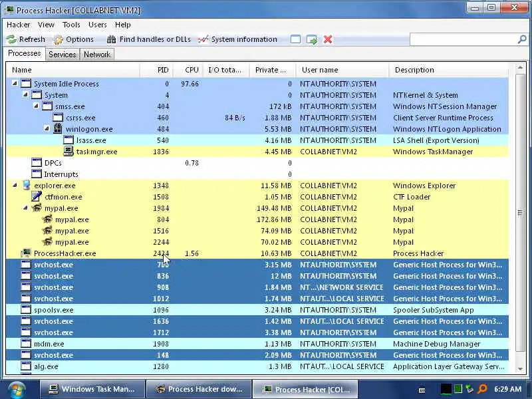The height and width of the screenshot is (399, 532).
Task: Click the 172.86 MB private bytes value
Action: 274,219
